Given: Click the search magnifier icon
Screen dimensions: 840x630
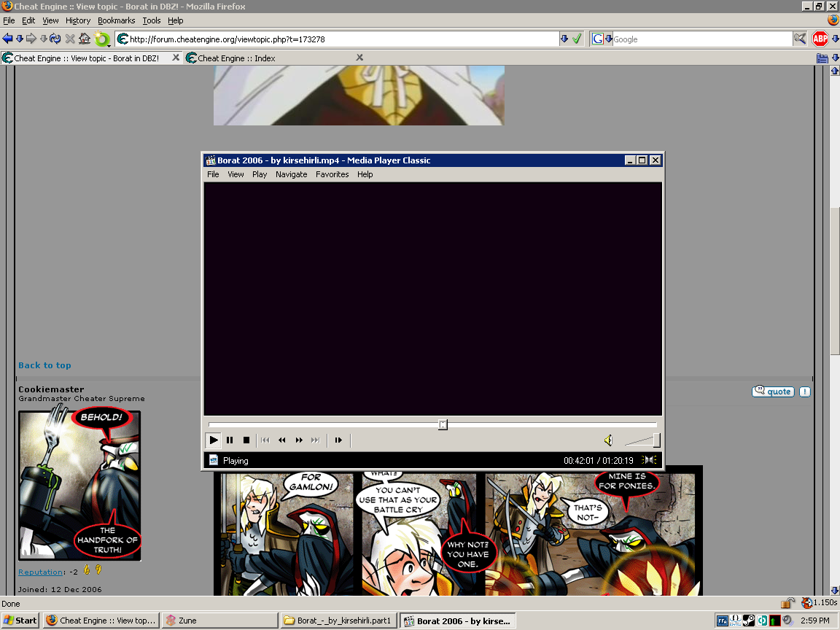Looking at the screenshot, I should 800,39.
